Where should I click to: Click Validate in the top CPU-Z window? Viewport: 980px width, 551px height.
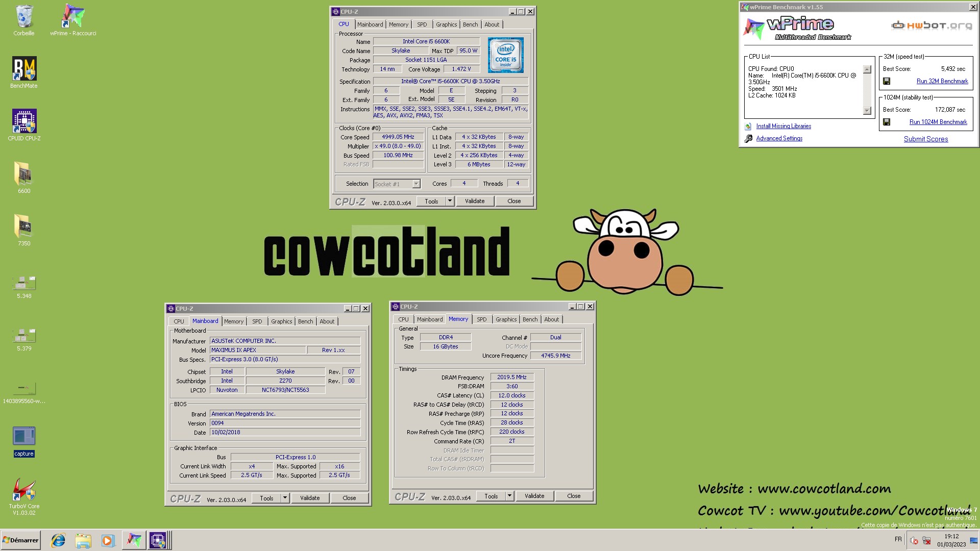(x=475, y=201)
